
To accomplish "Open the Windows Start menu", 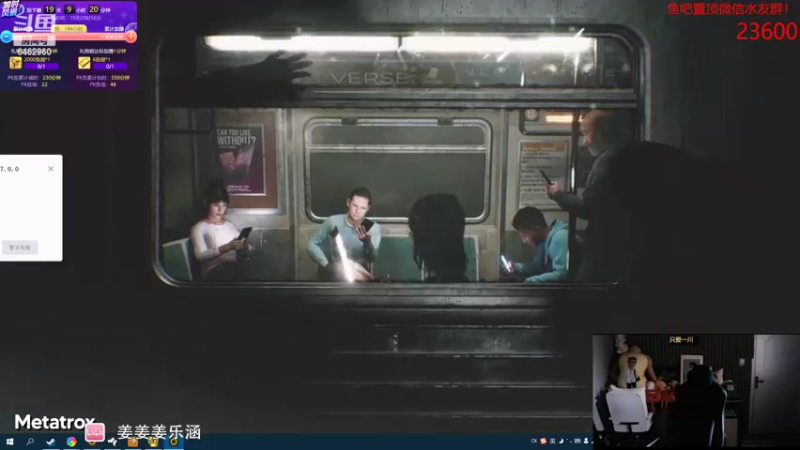I will pyautogui.click(x=10, y=442).
